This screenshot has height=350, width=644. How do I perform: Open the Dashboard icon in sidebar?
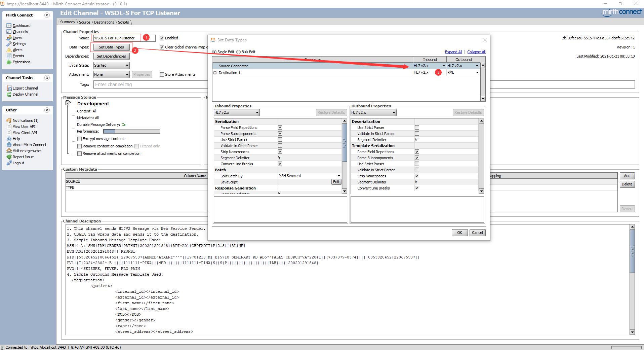coord(9,26)
